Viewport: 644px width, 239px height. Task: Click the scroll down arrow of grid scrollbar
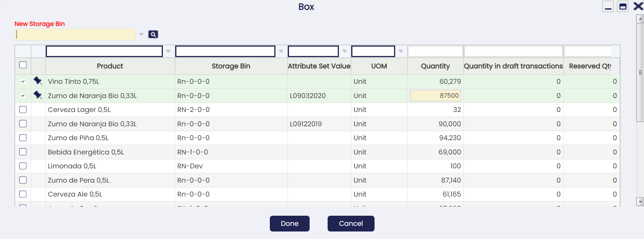point(640,202)
